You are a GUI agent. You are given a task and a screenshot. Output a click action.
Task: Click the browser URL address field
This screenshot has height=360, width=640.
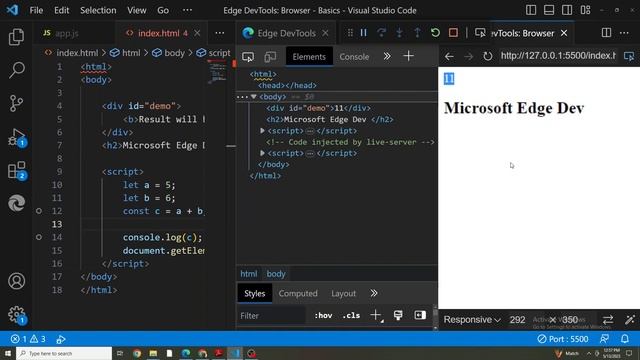click(x=558, y=56)
